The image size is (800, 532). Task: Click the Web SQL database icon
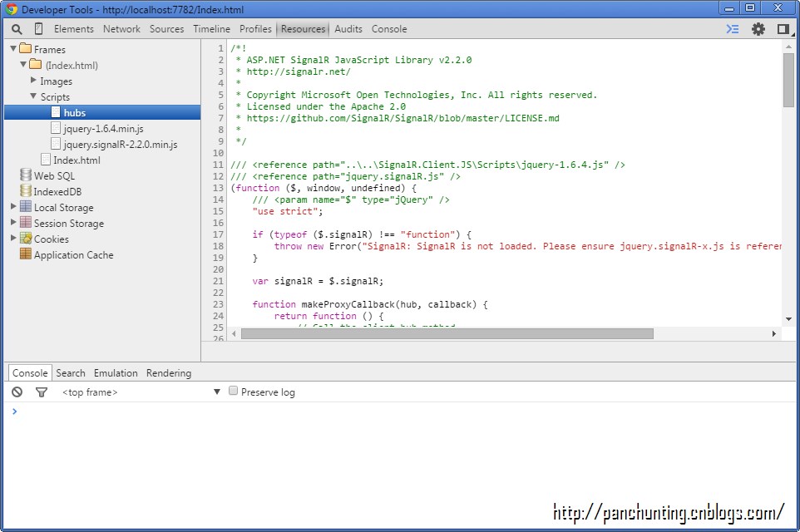pyautogui.click(x=26, y=175)
